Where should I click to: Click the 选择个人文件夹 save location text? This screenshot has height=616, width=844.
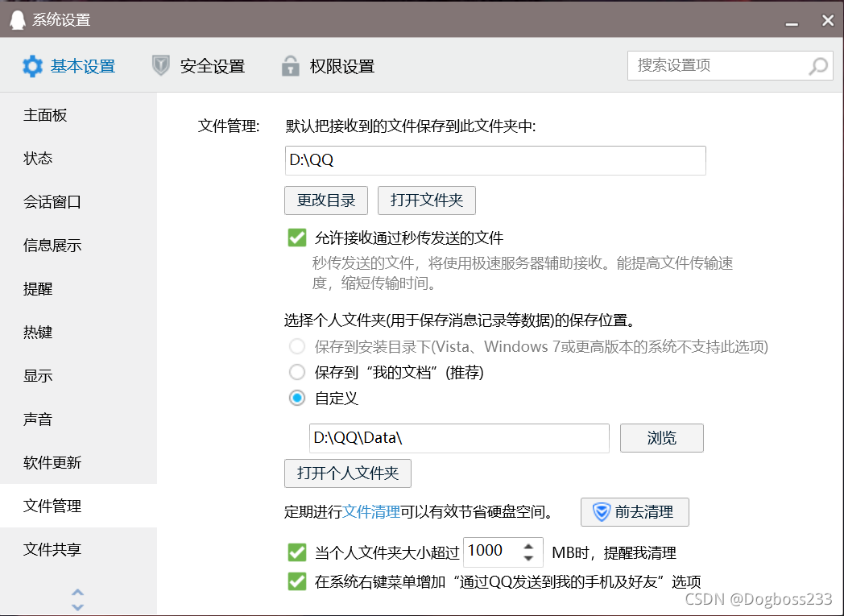[x=460, y=320]
